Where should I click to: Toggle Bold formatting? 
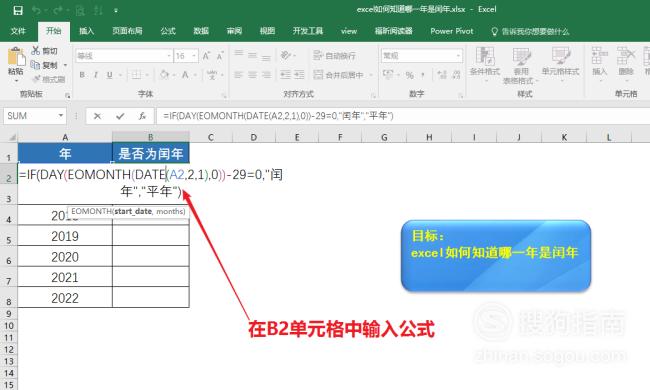(82, 75)
